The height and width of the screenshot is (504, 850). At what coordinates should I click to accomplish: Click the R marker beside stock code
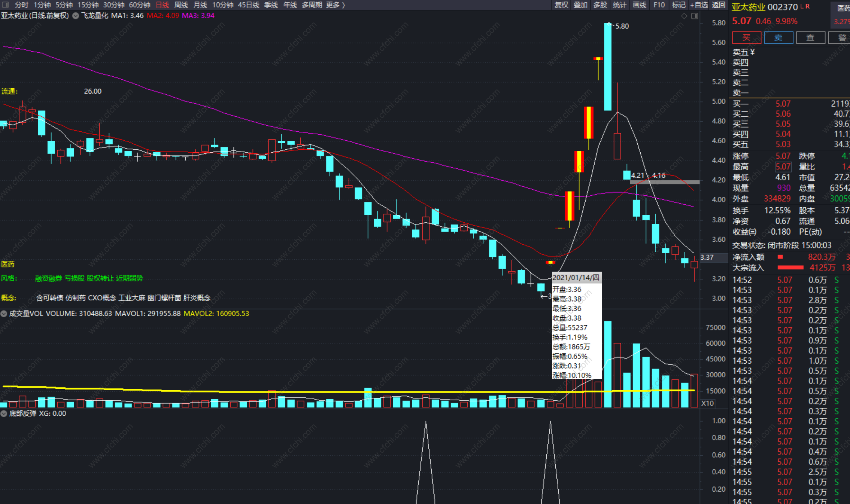[808, 6]
